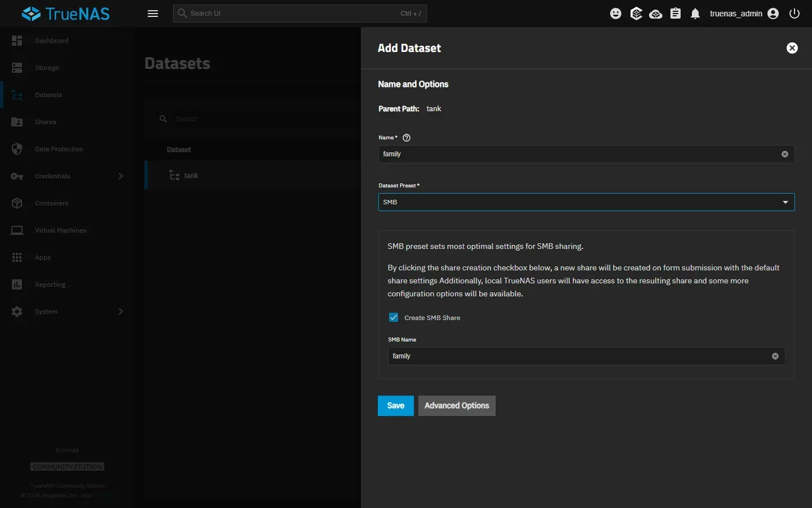The width and height of the screenshot is (812, 508).
Task: Open Advanced Options
Action: 457,406
